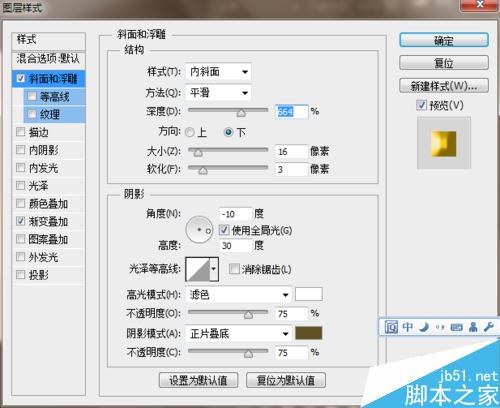
Task: Enable the 等高线 checkbox
Action: [32, 96]
